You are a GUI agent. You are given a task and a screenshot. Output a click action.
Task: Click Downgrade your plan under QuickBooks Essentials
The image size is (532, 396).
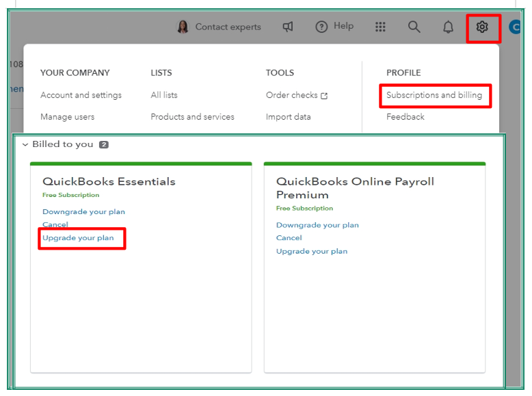(83, 212)
